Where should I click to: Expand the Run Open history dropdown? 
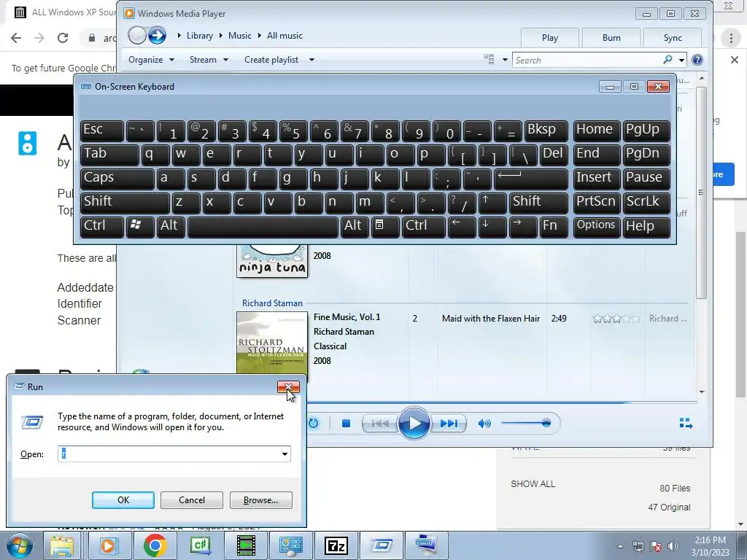tap(285, 454)
